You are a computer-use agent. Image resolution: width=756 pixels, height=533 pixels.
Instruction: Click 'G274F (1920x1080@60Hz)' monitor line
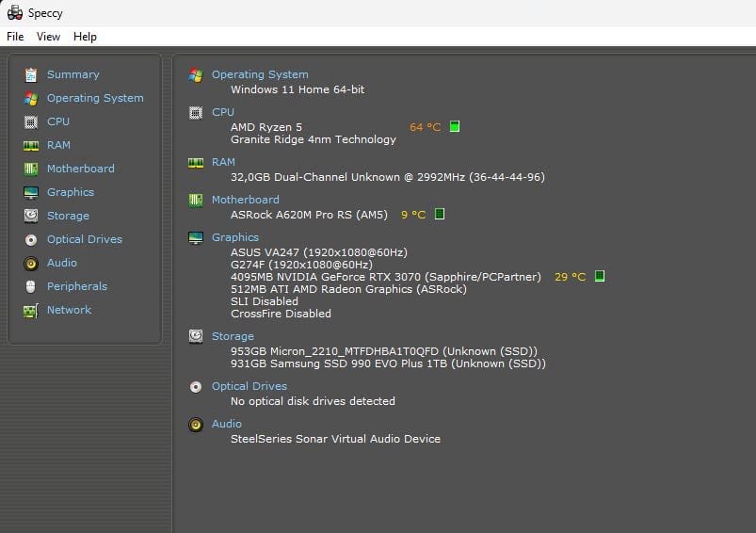click(x=301, y=265)
